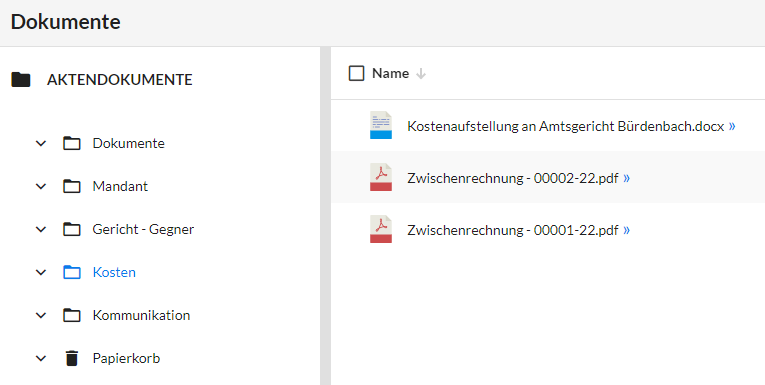Expand the Dokumente folder chevron

pyautogui.click(x=41, y=143)
